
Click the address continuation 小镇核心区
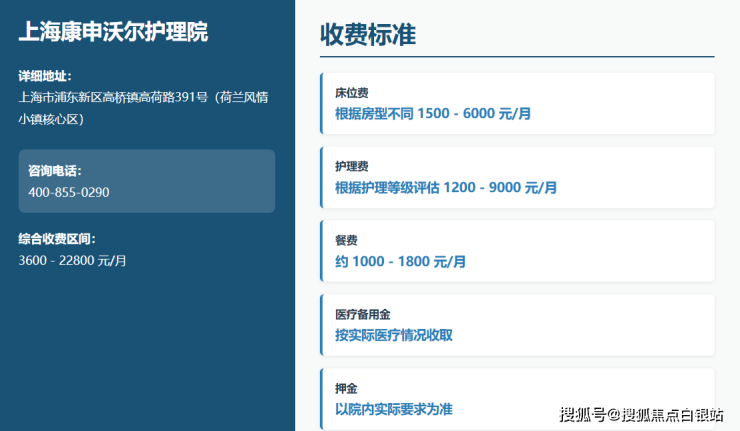pyautogui.click(x=51, y=119)
